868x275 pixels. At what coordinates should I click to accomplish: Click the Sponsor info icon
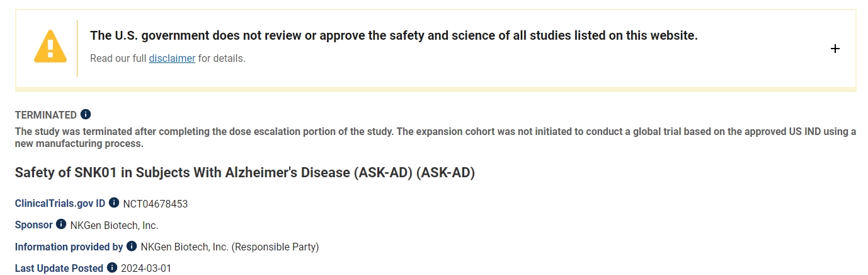pyautogui.click(x=61, y=224)
